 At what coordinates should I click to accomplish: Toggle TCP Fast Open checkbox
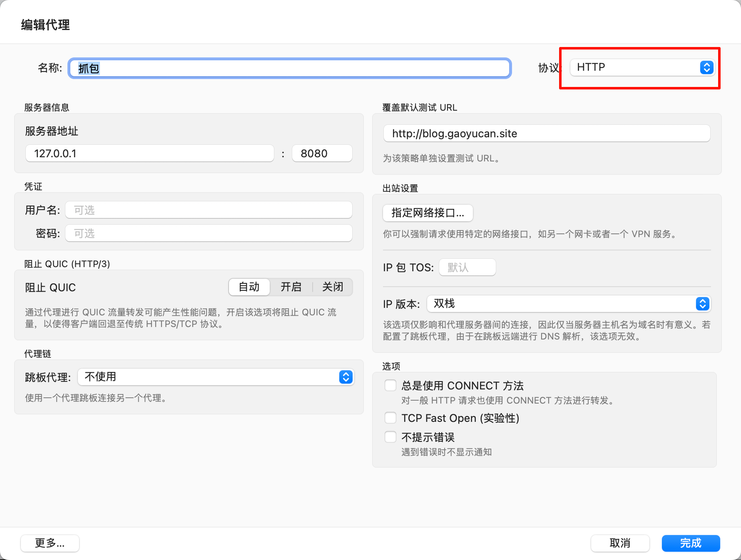[x=390, y=418]
